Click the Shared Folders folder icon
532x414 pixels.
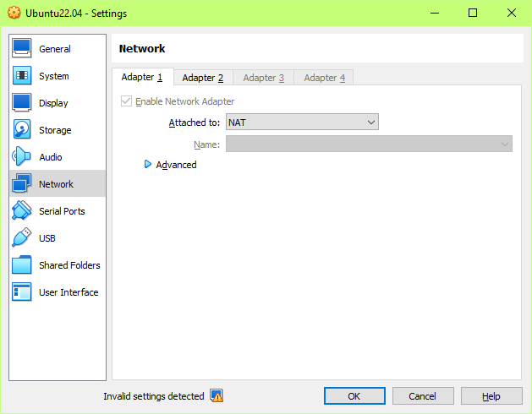pos(22,264)
